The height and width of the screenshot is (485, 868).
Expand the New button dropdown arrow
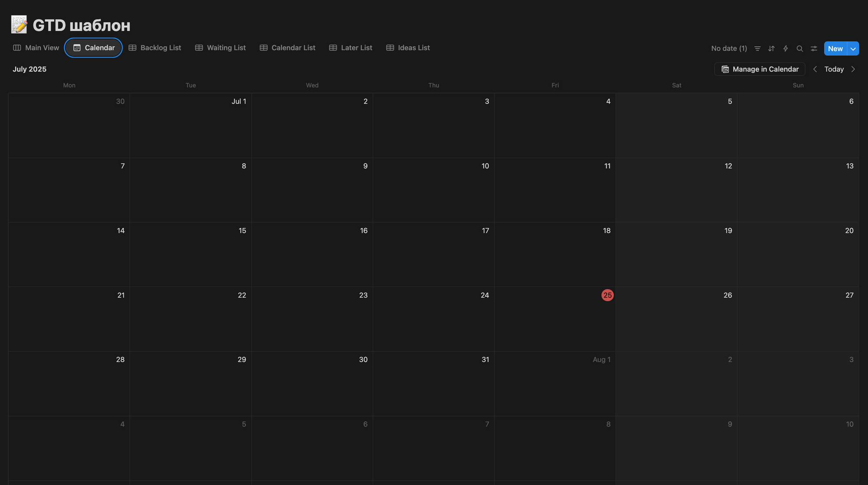point(853,49)
